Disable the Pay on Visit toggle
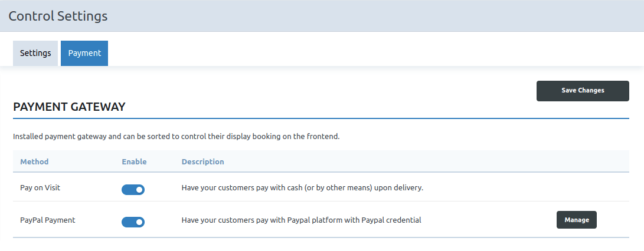The height and width of the screenshot is (251, 644). pyautogui.click(x=133, y=190)
